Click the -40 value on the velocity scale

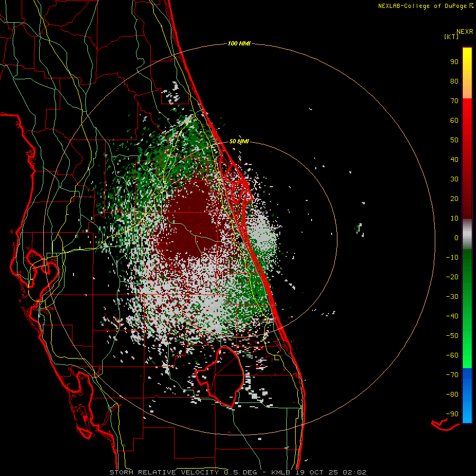(x=452, y=316)
